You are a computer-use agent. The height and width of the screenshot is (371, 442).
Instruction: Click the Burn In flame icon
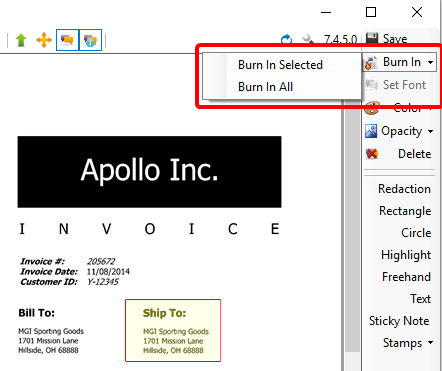tap(371, 62)
